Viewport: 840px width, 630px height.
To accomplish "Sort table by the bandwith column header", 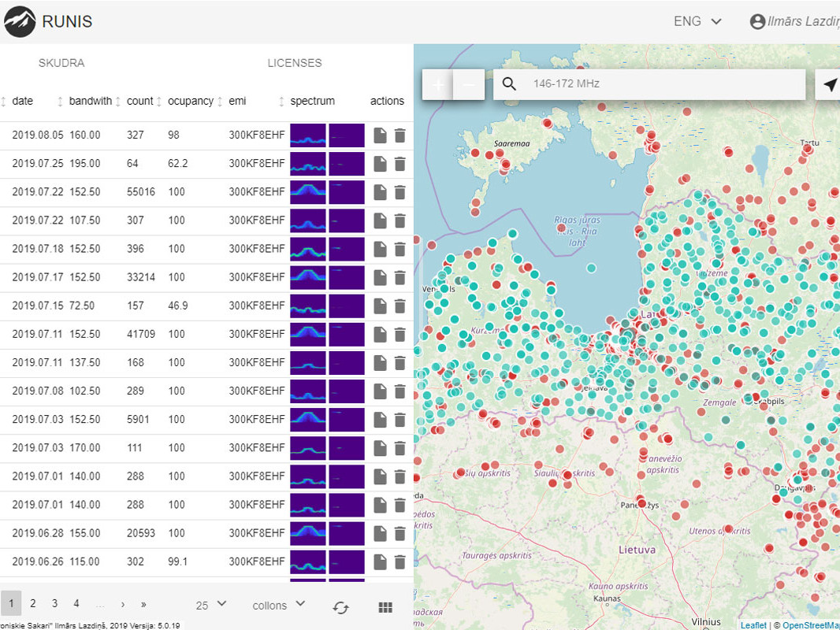I will pos(90,101).
